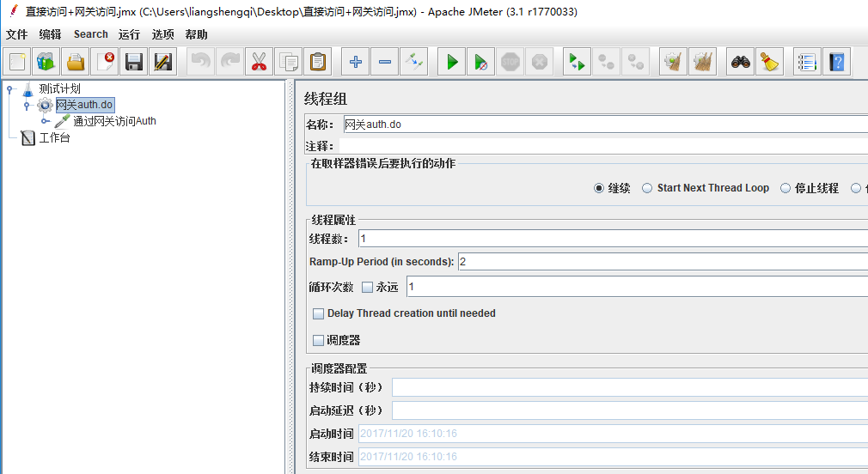Open the Templates icon
The width and height of the screenshot is (868, 474).
point(46,61)
